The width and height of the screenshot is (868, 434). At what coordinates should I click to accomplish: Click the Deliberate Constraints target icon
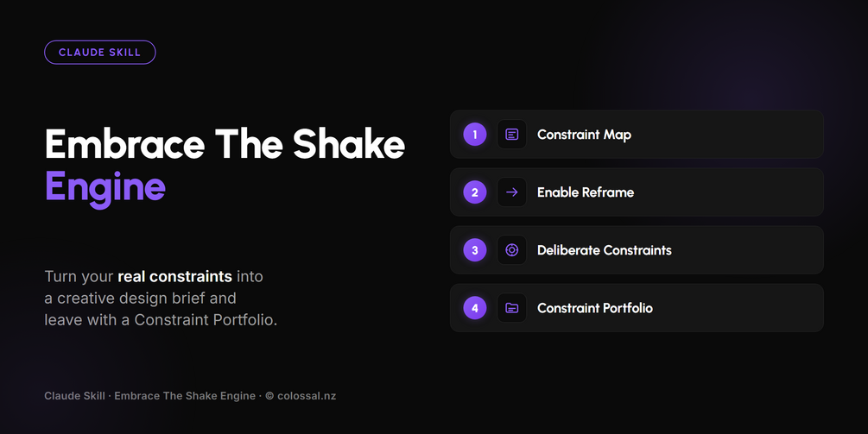[x=512, y=250]
